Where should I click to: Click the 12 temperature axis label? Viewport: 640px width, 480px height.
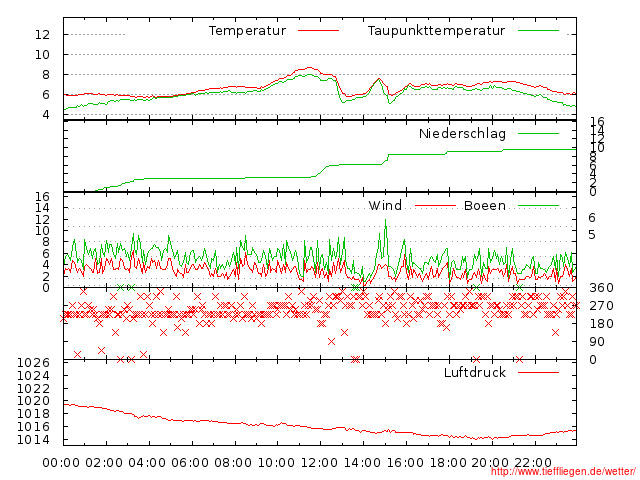42,34
